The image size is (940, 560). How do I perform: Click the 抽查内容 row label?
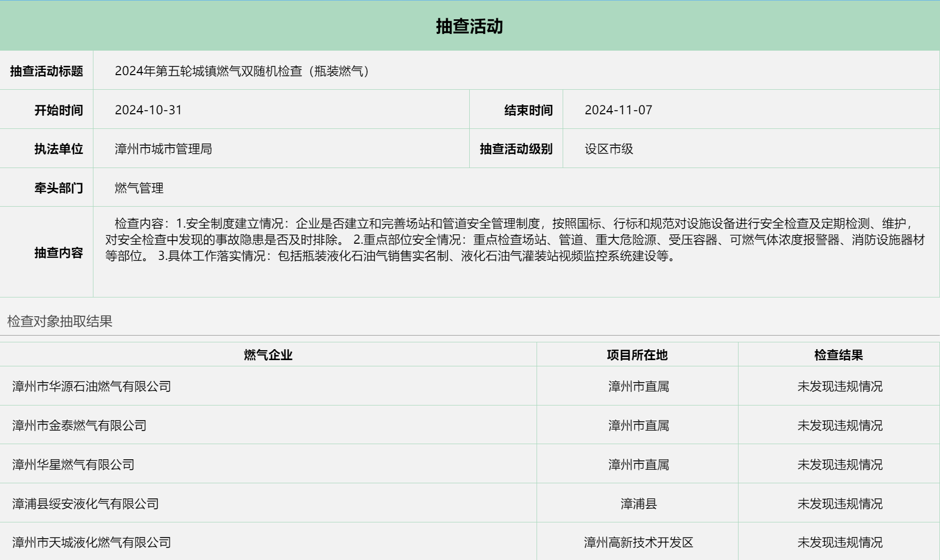58,253
